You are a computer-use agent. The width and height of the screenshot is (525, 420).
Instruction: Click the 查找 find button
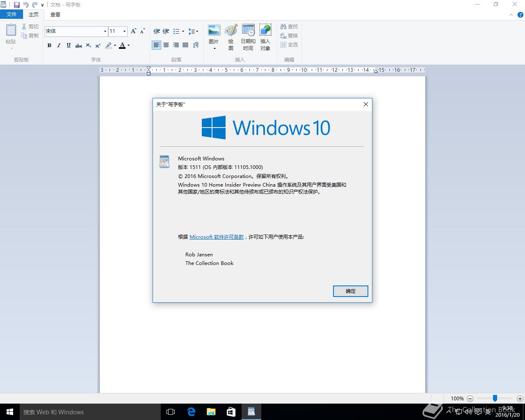(x=289, y=27)
